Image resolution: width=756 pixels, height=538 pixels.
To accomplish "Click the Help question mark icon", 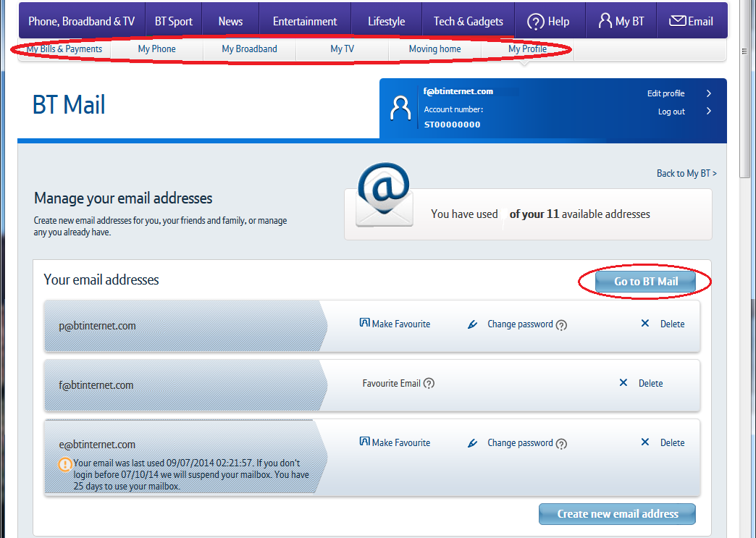I will coord(536,22).
